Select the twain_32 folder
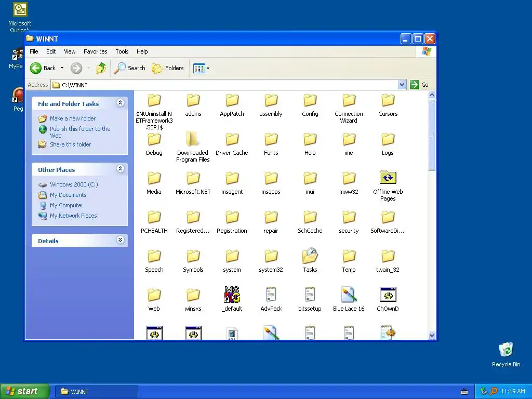The image size is (532, 399). point(388,260)
